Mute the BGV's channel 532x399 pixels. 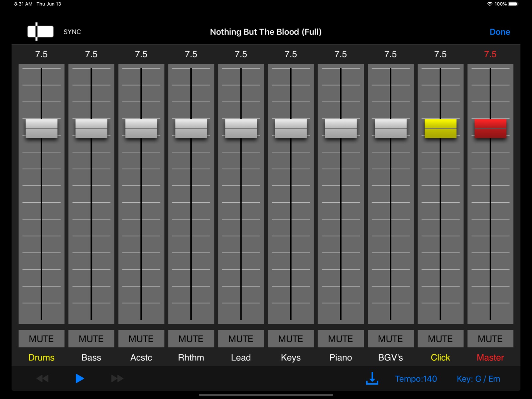(391, 339)
